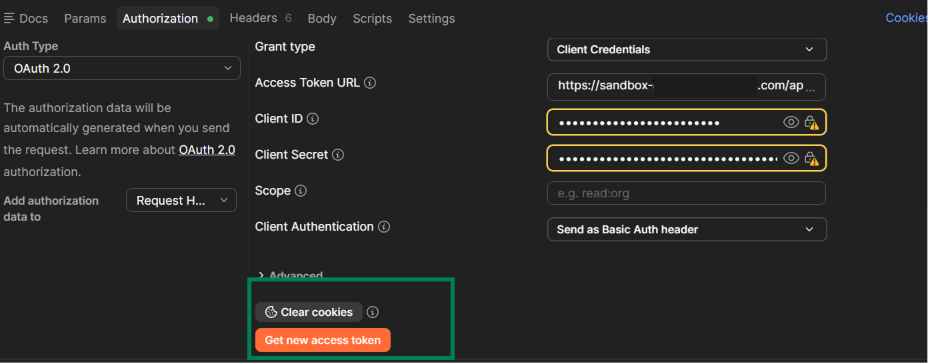Open the Add authorization data to dropdown

click(181, 200)
